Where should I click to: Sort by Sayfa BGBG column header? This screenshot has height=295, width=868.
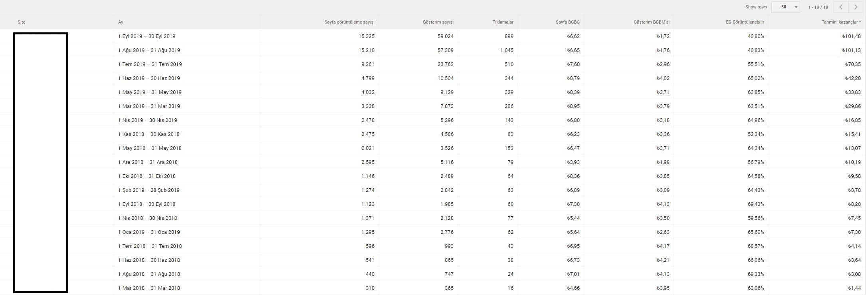[568, 22]
